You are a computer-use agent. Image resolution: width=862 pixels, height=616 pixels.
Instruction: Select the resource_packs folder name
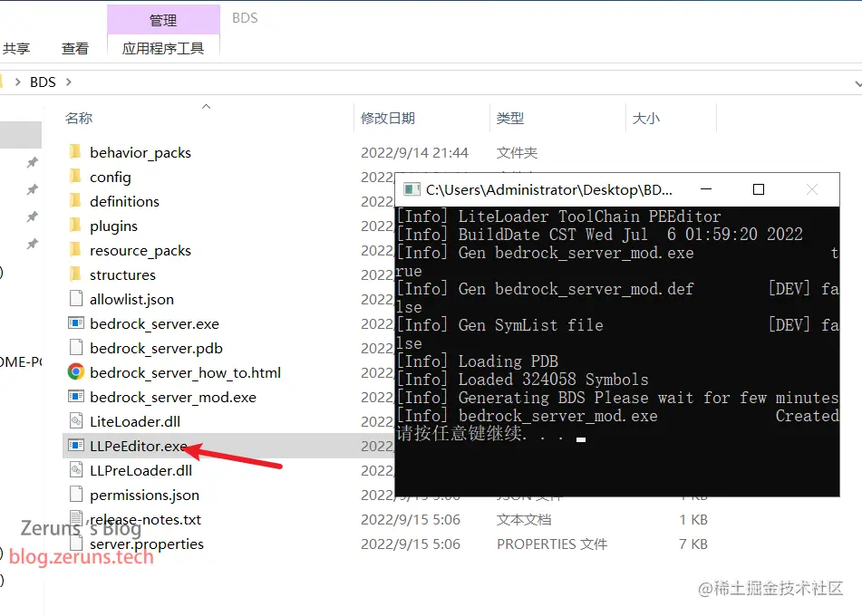point(140,250)
